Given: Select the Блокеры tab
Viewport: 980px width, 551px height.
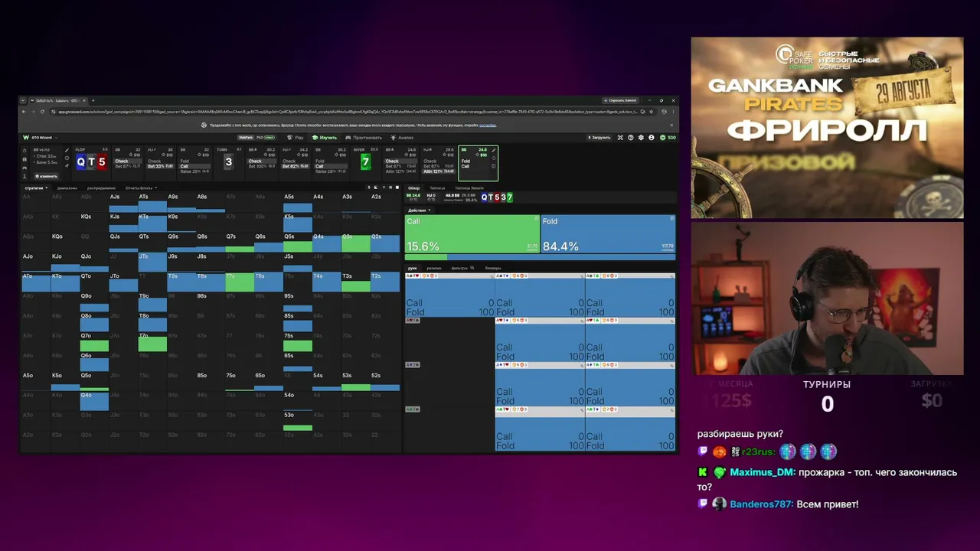Looking at the screenshot, I should pyautogui.click(x=493, y=268).
